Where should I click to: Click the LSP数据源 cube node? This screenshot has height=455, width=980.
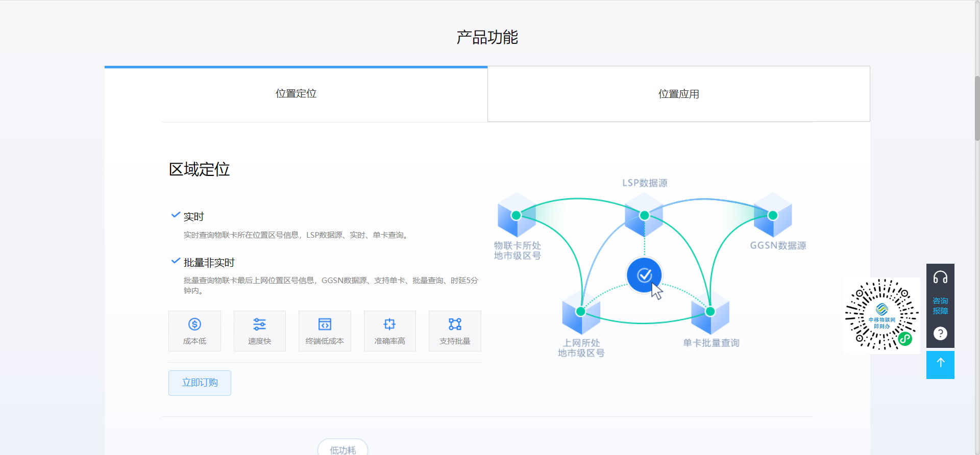pos(644,215)
